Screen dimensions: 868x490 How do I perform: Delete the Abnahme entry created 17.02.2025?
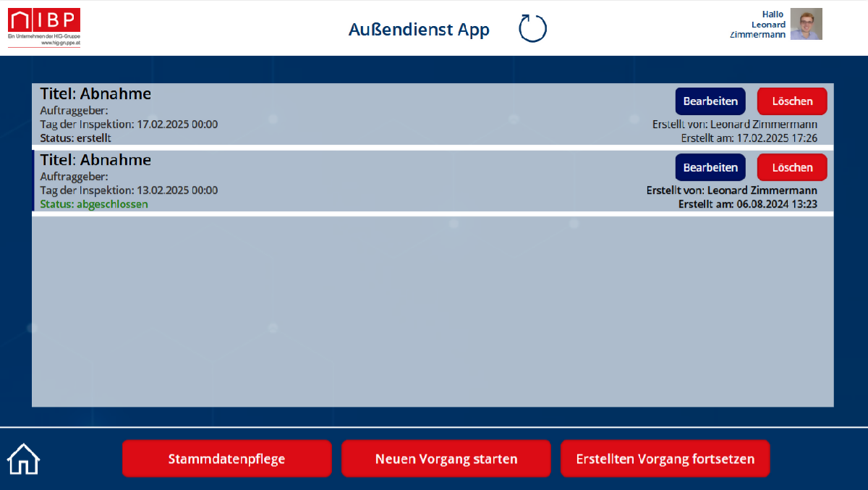point(791,101)
